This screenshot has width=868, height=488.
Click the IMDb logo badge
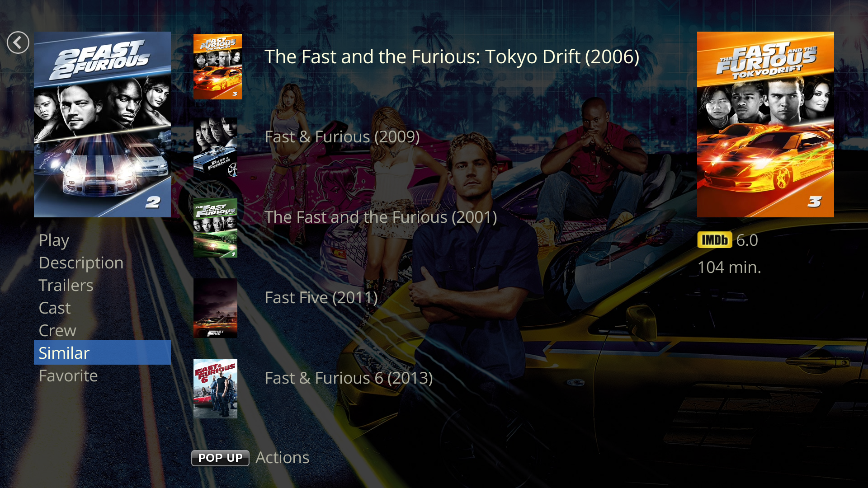point(715,240)
